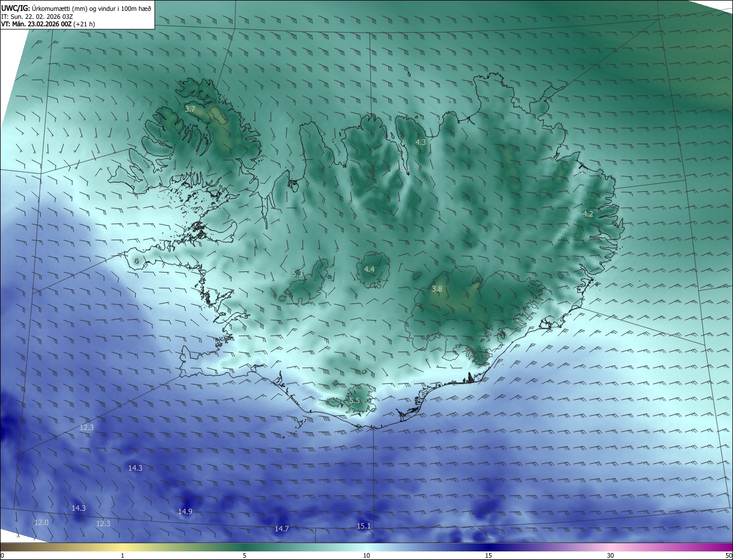The width and height of the screenshot is (733, 560).
Task: Click the 15.1 value over the ocean
Action: (x=364, y=526)
